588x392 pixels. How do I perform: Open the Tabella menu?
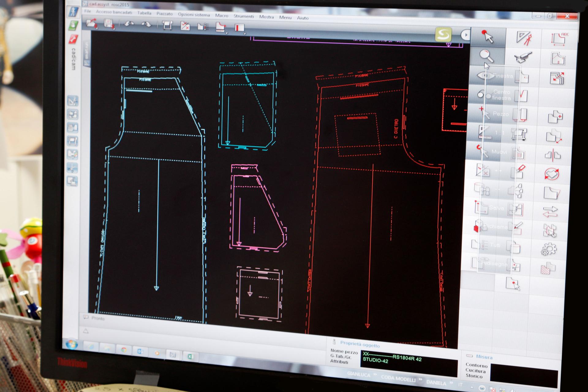144,13
